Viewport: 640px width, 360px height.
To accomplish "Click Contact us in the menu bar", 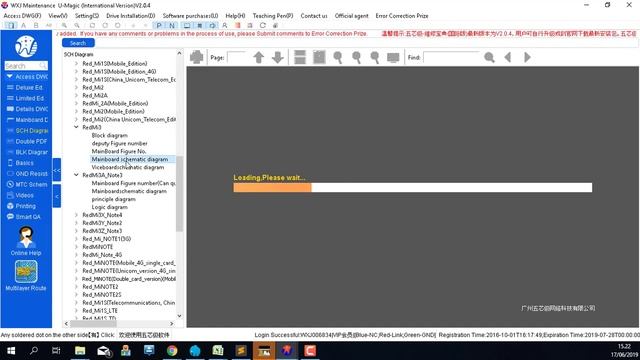I will 314,16.
